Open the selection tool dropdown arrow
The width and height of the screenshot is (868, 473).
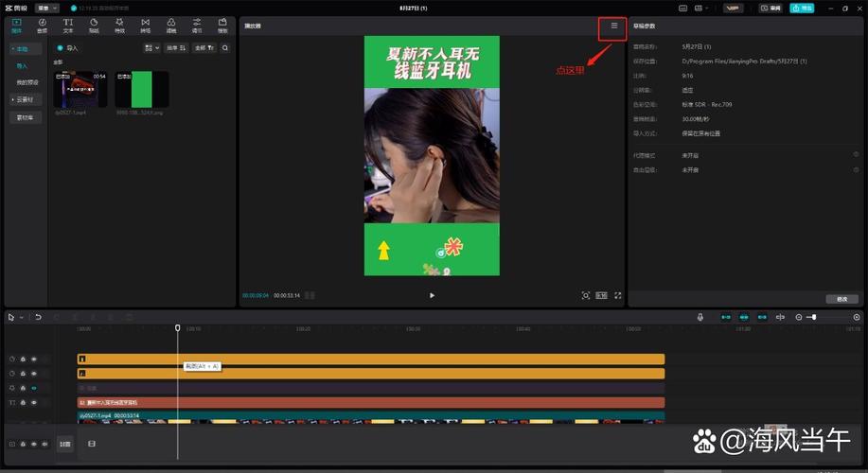(x=22, y=318)
